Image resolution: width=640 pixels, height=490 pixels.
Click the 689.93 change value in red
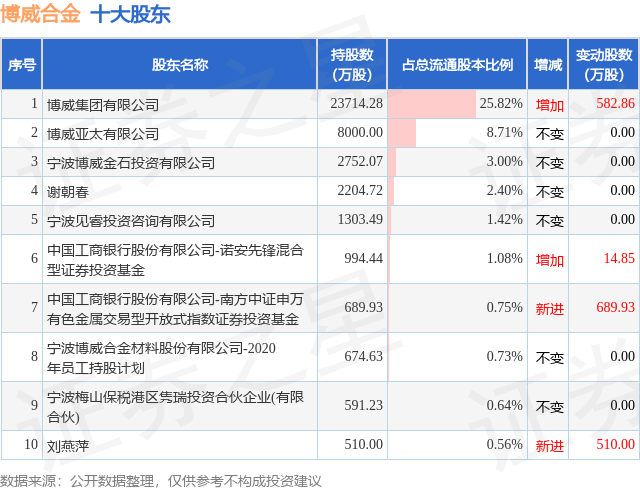pos(616,307)
